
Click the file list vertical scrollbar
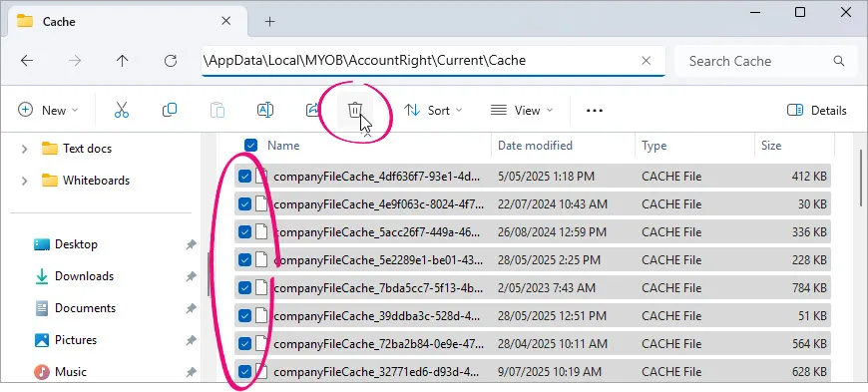pos(861,178)
